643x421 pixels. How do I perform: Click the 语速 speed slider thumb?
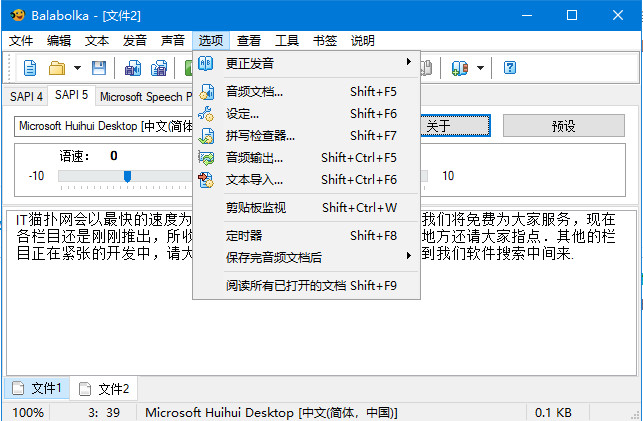click(128, 176)
